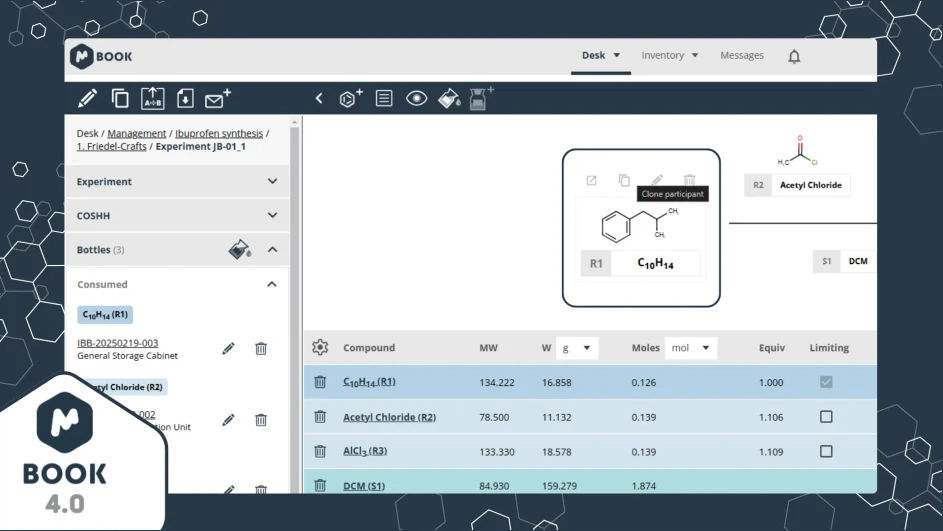Open the DCM (S1) compound link in the table
This screenshot has height=531, width=943.
[364, 485]
